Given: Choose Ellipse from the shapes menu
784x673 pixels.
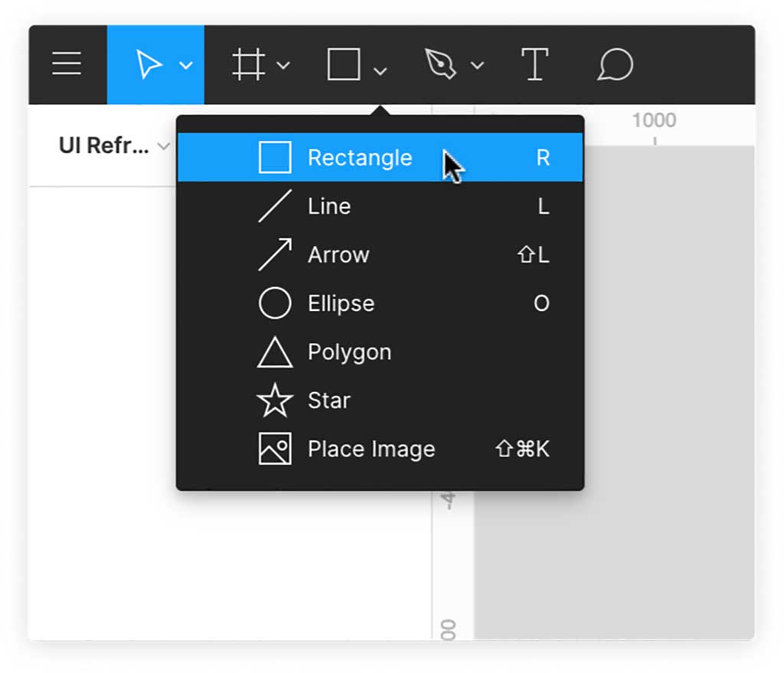Looking at the screenshot, I should click(380, 303).
